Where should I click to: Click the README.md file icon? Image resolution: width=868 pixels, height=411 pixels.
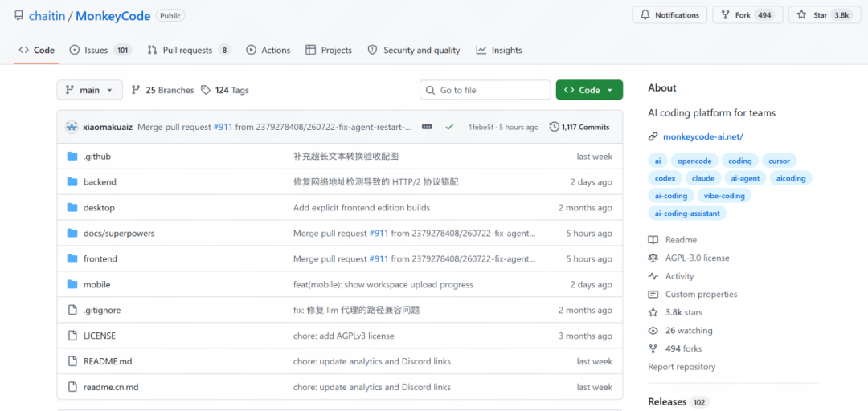tap(72, 361)
